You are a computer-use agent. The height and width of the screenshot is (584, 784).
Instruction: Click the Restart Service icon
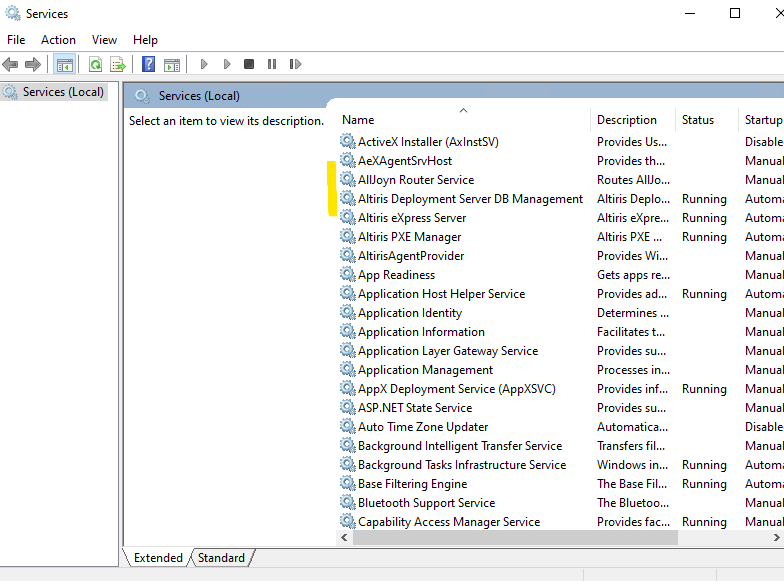[x=295, y=64]
